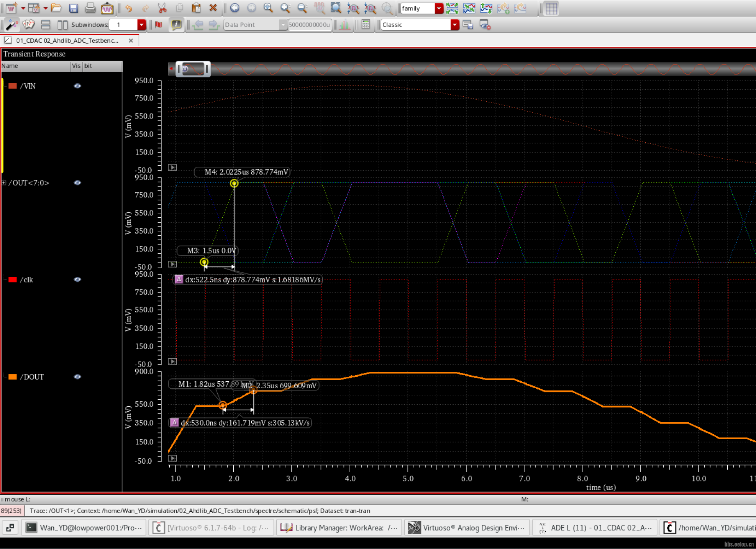
Task: Click the zoom slider handle above the plot
Action: click(x=193, y=69)
